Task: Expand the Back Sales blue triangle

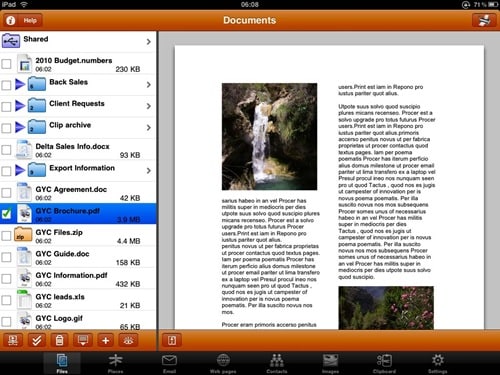Action: click(20, 84)
